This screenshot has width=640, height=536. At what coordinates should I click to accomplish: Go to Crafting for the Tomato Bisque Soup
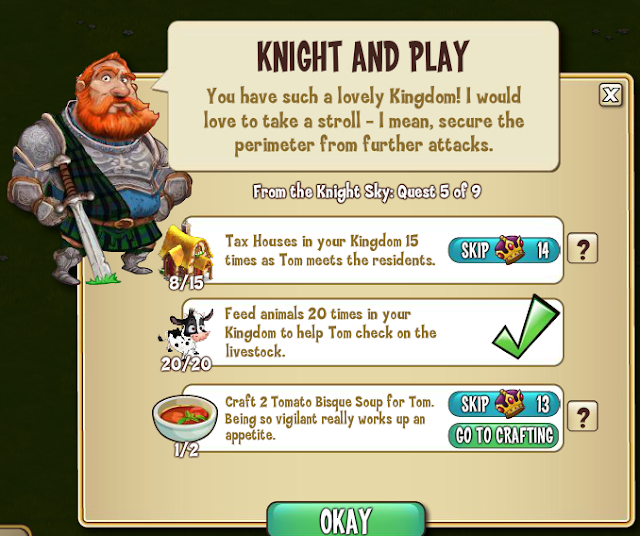point(504,436)
